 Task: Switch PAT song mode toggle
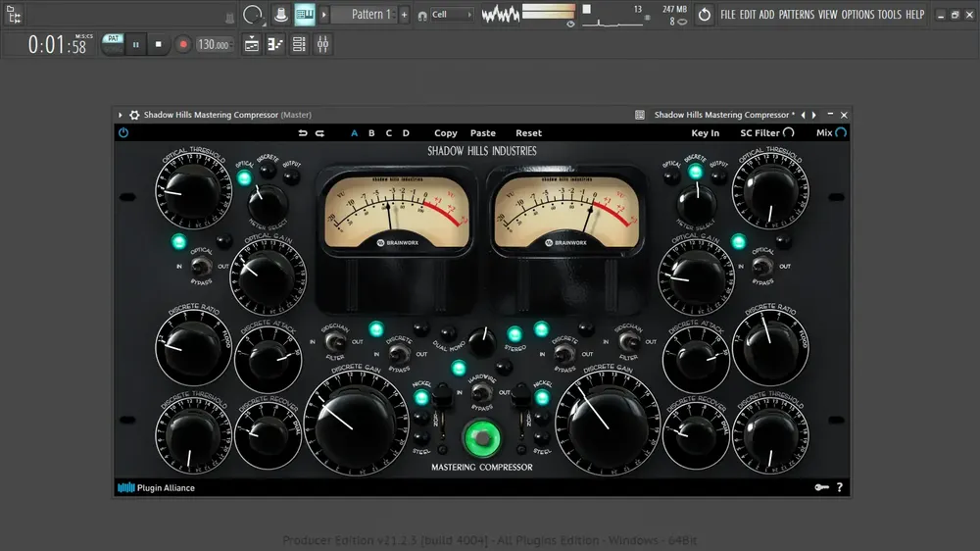pos(113,44)
